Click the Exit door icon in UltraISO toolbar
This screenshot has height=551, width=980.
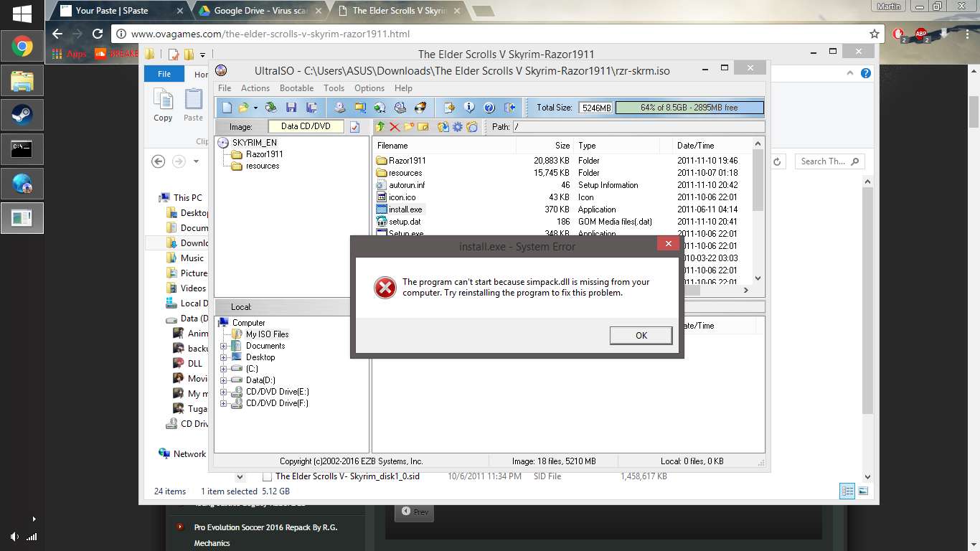(510, 108)
